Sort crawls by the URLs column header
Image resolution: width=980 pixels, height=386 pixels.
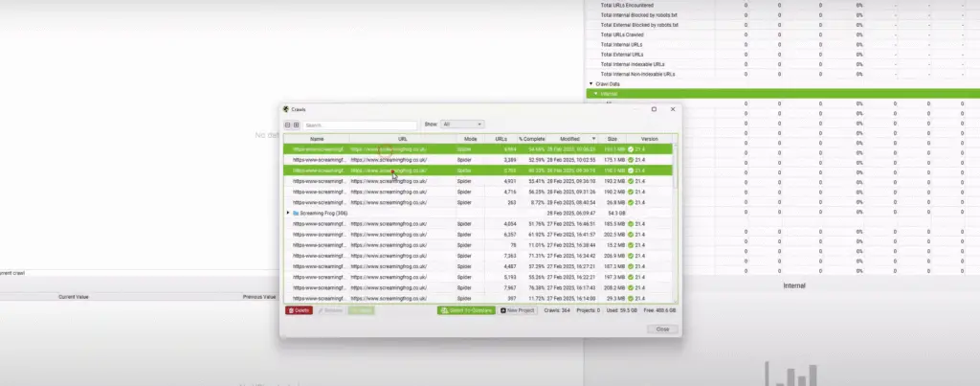[x=501, y=139]
